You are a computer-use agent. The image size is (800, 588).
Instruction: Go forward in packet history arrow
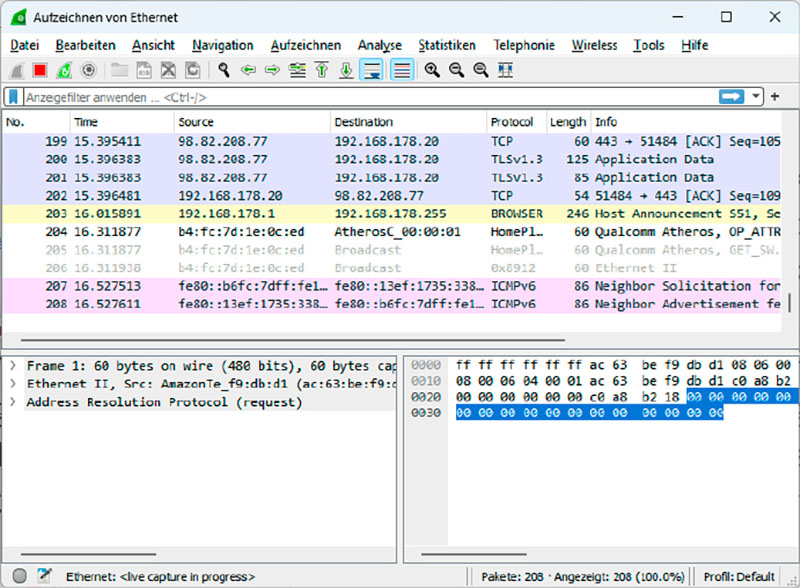click(x=272, y=70)
